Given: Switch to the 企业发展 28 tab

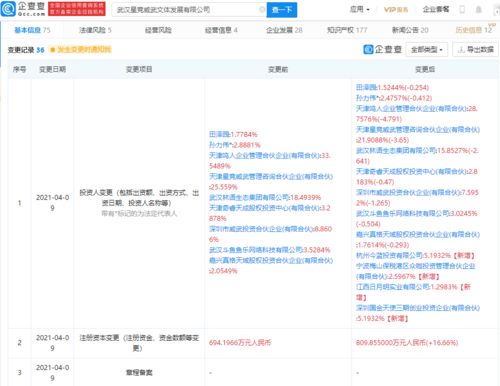Looking at the screenshot, I should click(284, 30).
